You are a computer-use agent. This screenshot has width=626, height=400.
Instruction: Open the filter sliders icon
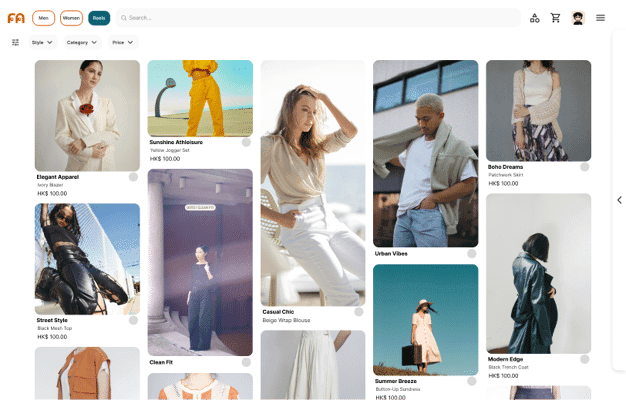tap(15, 43)
